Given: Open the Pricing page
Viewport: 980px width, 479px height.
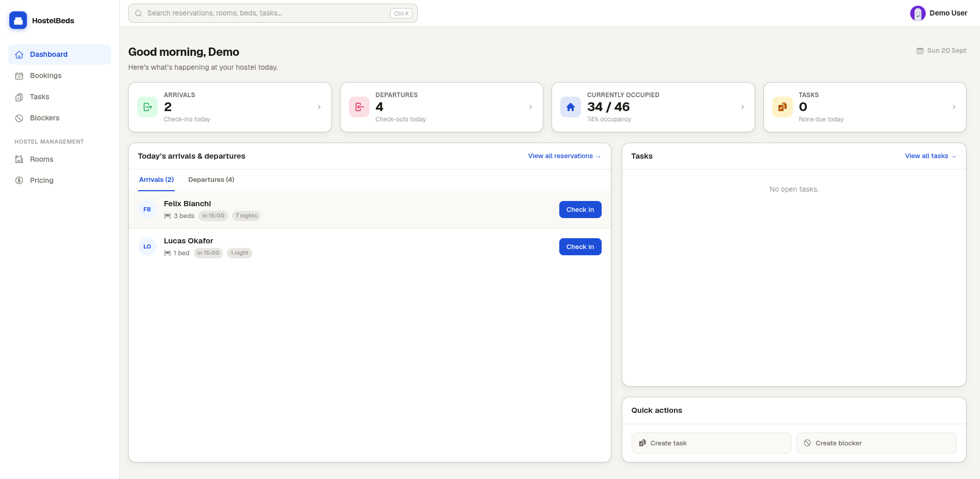Looking at the screenshot, I should tap(59, 180).
